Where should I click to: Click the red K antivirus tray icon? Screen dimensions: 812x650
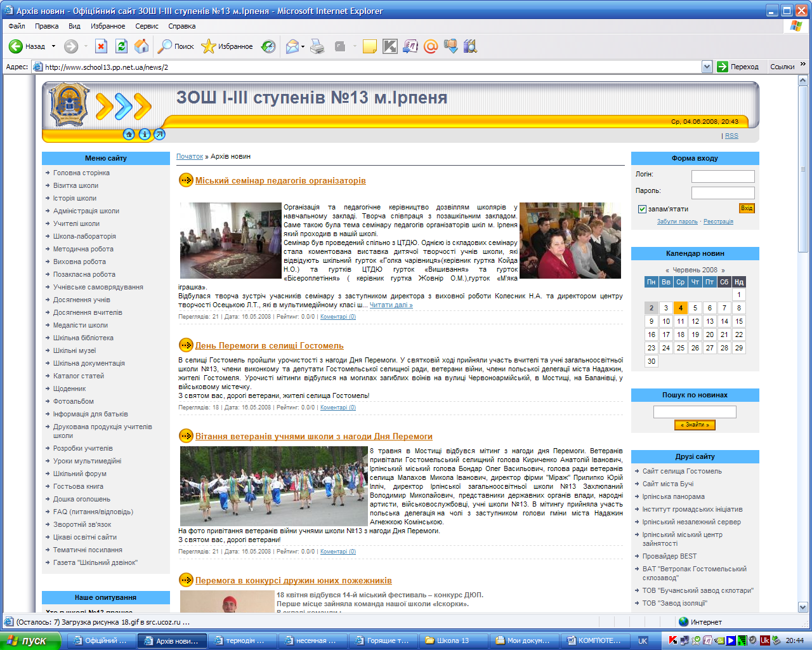[x=673, y=640]
